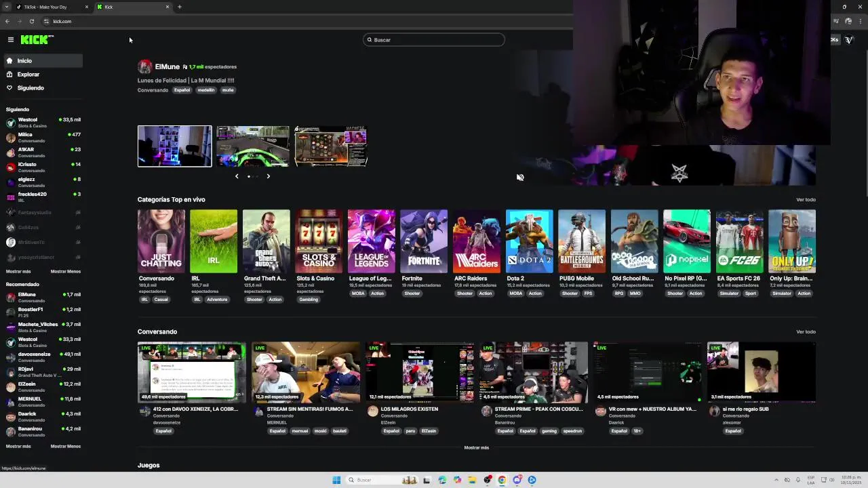The width and height of the screenshot is (868, 488).
Task: Open File Explorer from taskbar
Action: 472,480
